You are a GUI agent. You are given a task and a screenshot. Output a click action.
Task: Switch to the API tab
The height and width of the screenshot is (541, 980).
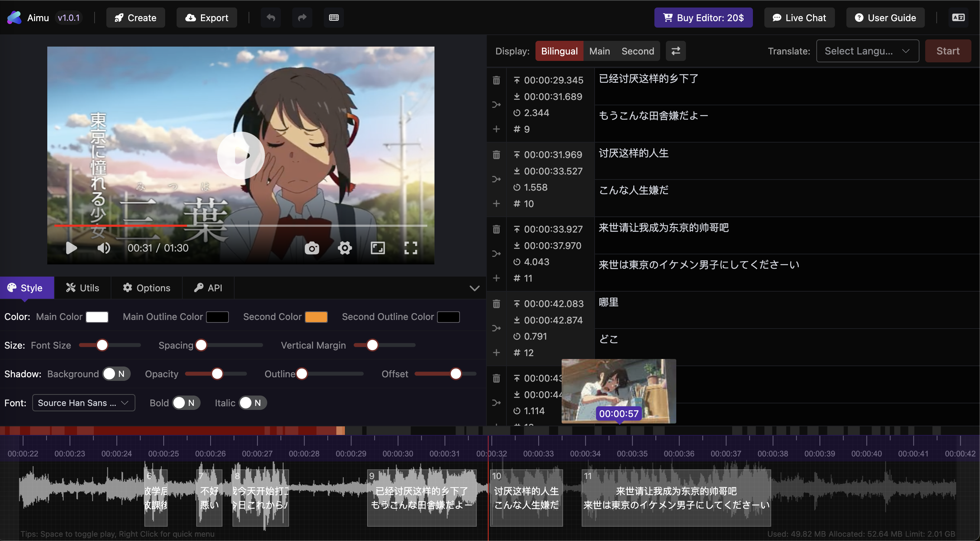click(208, 288)
